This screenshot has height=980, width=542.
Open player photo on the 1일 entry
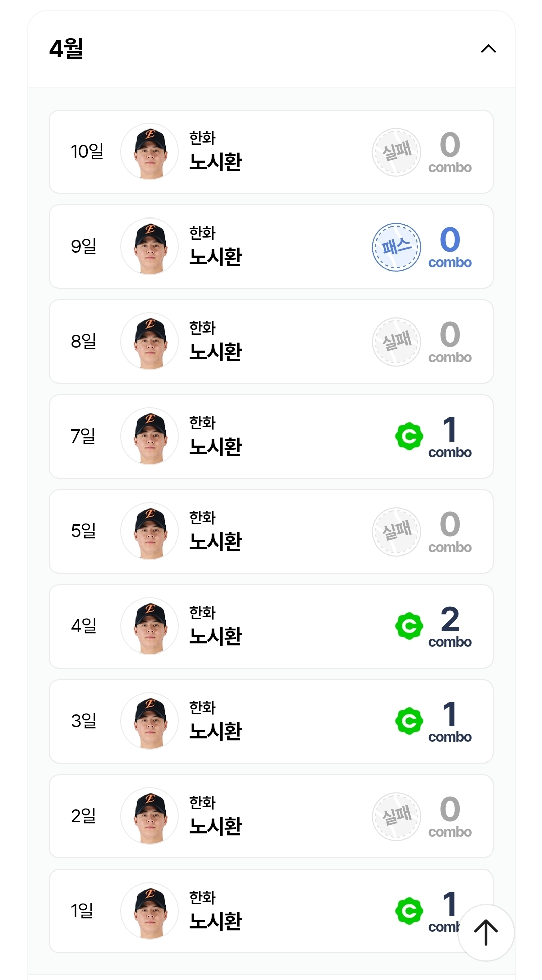(150, 911)
